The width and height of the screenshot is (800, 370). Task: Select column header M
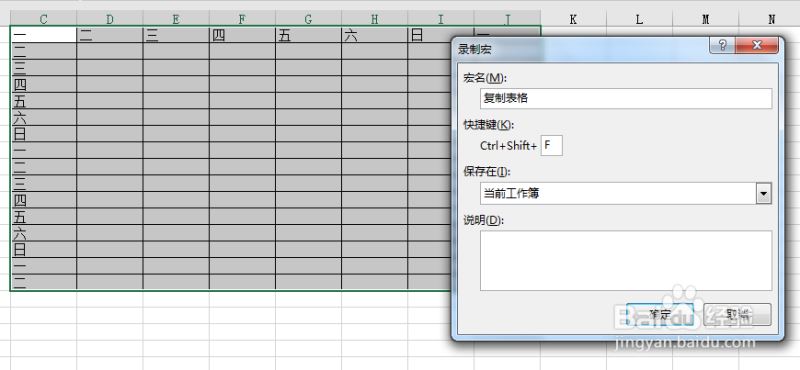706,19
